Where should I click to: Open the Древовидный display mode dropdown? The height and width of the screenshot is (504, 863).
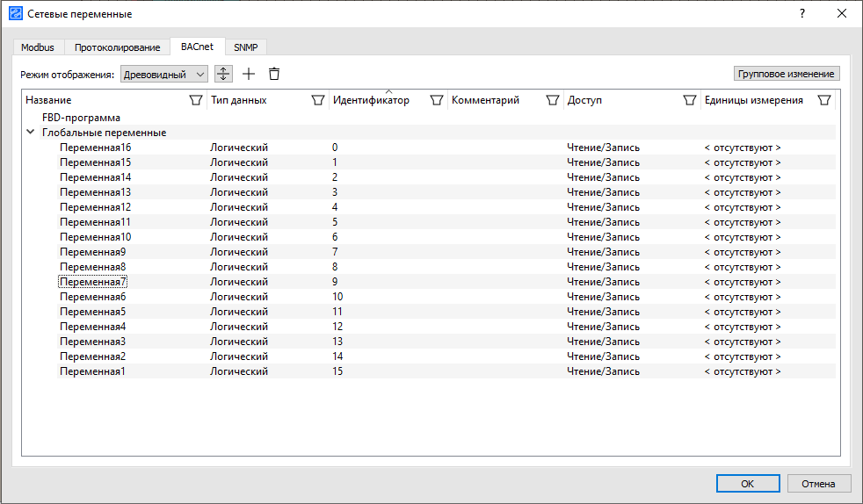pos(164,75)
